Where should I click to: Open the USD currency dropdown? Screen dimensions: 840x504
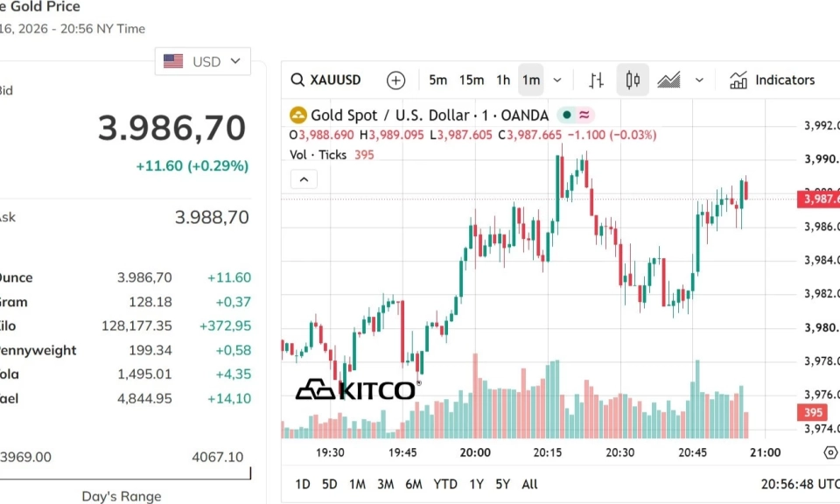click(202, 61)
